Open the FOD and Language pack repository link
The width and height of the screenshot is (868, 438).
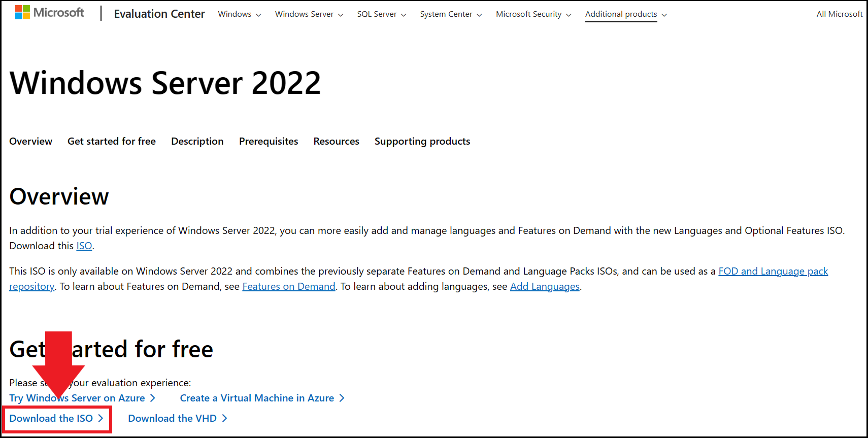click(773, 271)
